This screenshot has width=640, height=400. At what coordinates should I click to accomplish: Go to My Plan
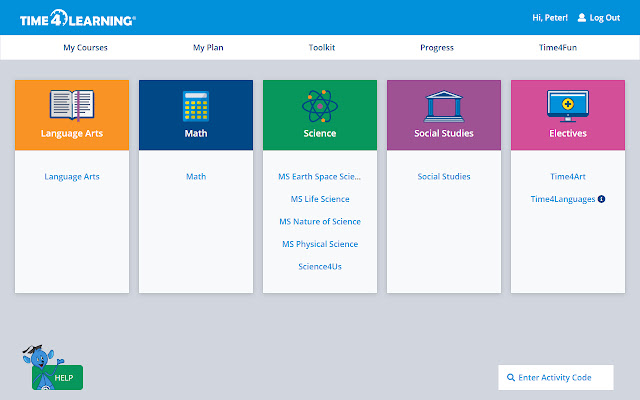coord(208,47)
